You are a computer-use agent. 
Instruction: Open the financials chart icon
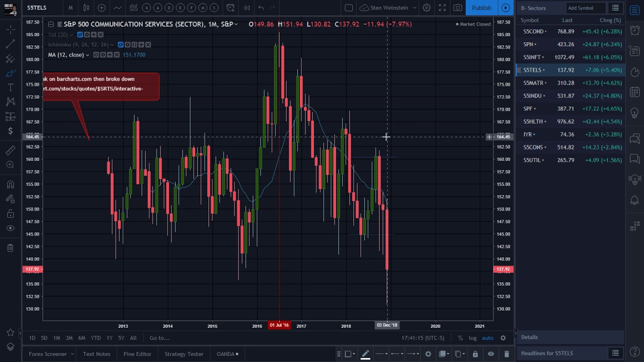(133, 8)
